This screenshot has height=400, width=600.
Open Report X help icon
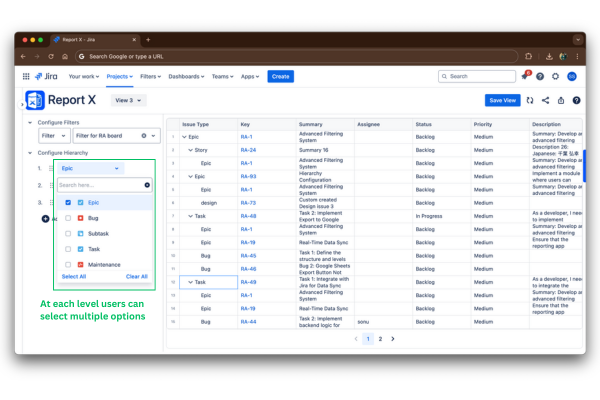pos(576,100)
